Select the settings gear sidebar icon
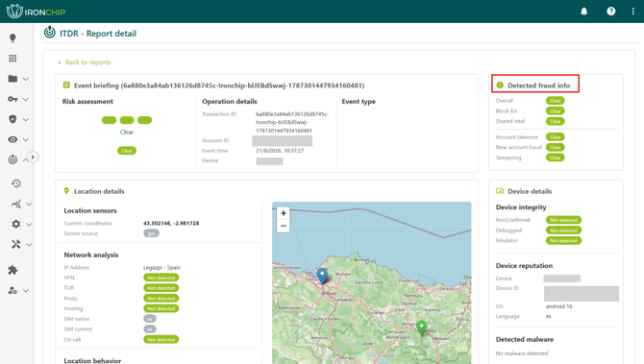Screen dimensions: 644x364 tap(16, 224)
